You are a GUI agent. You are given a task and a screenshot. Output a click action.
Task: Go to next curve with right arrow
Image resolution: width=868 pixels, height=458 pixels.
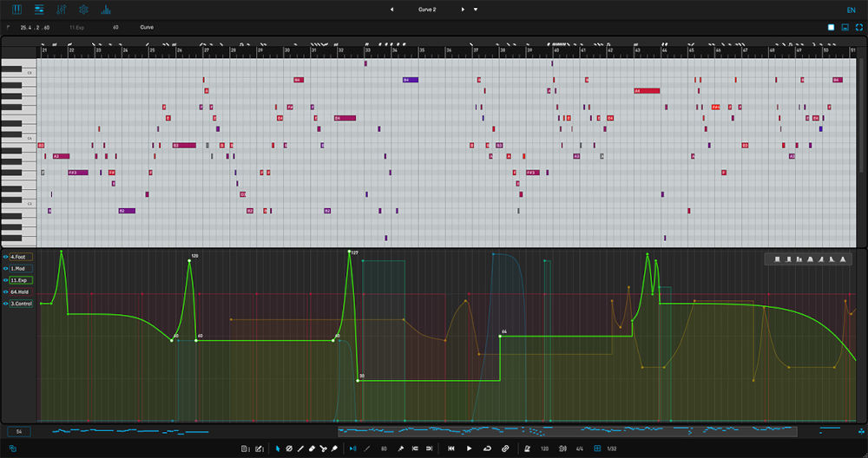(463, 10)
